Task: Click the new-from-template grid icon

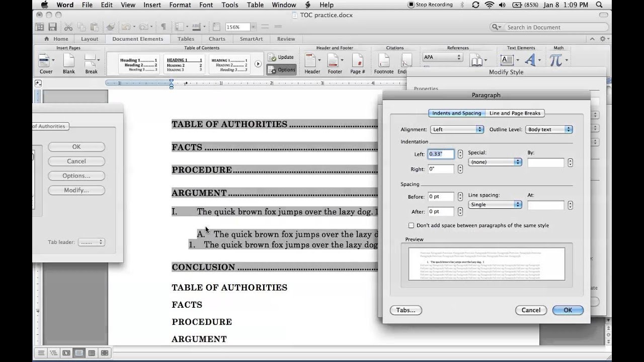Action: pyautogui.click(x=39, y=27)
